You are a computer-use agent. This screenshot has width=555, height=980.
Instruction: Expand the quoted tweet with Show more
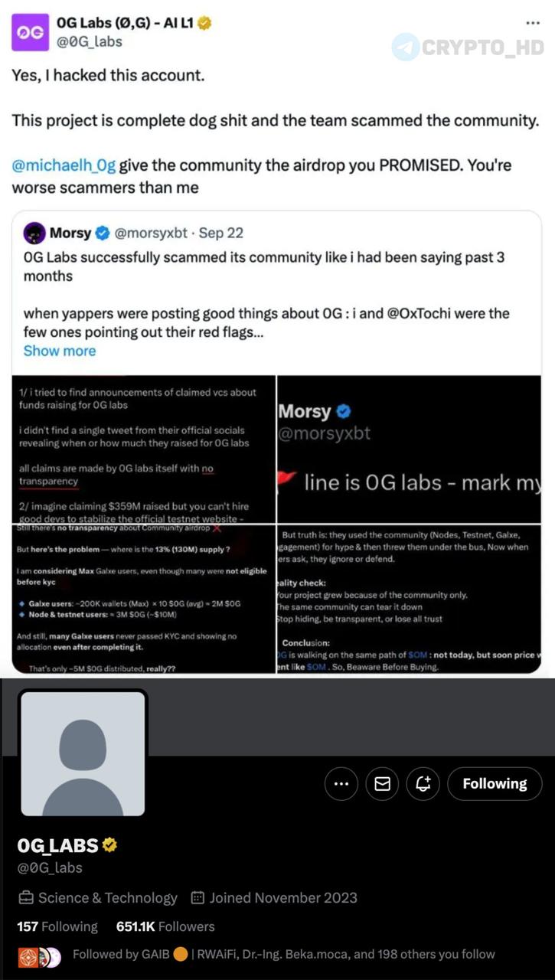click(60, 351)
